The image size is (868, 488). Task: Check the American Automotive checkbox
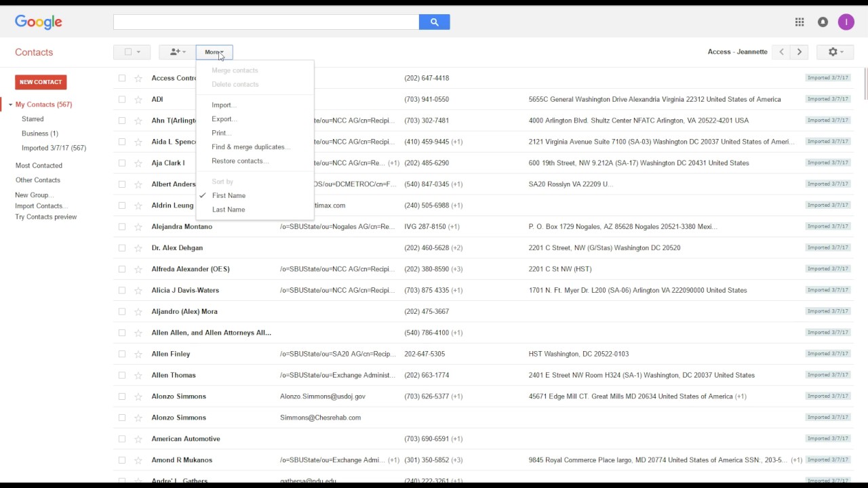click(x=122, y=439)
